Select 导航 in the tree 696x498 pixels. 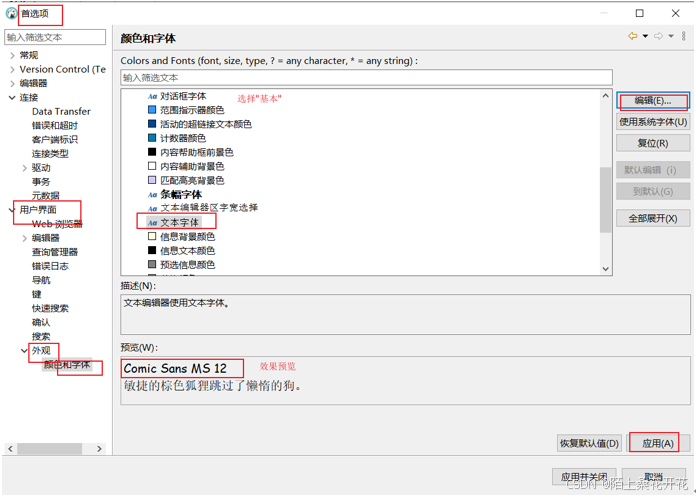[x=41, y=280]
